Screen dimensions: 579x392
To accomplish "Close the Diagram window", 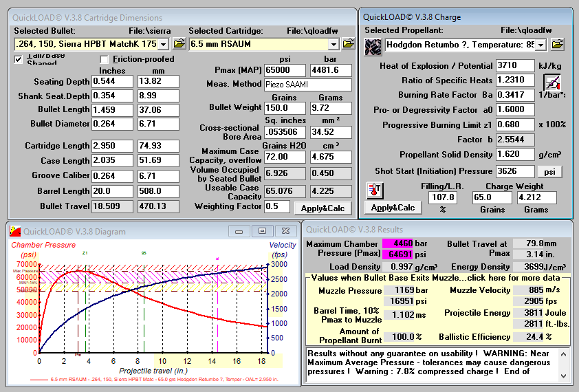I will 285,231.
